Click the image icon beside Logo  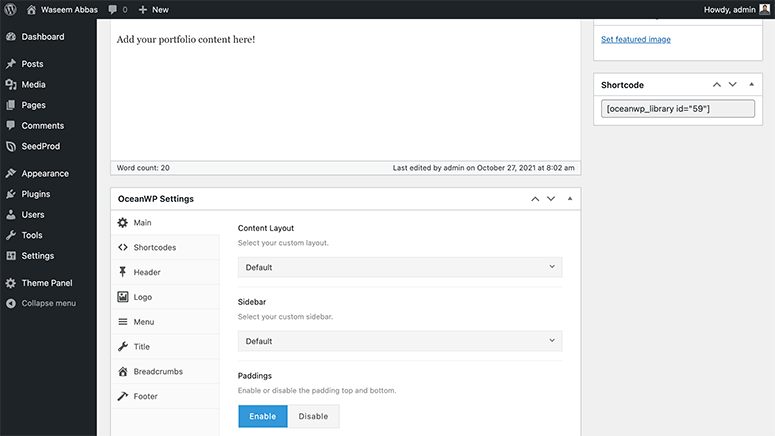point(123,297)
